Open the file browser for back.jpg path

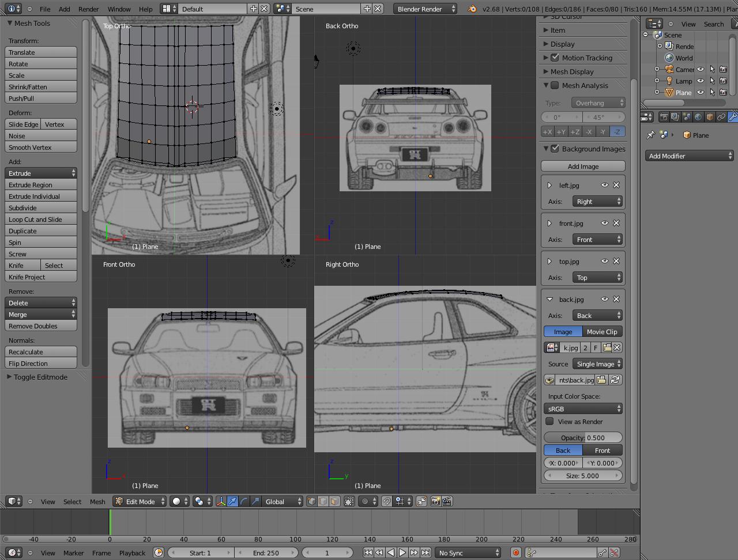coord(601,380)
